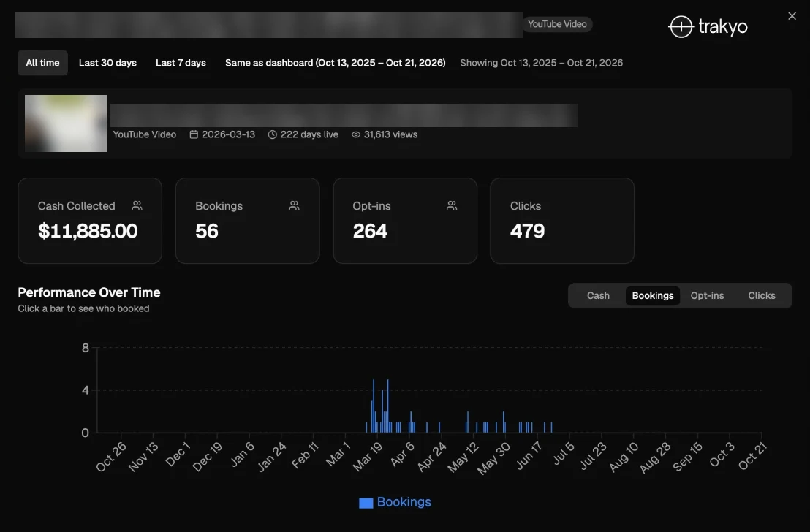Screen dimensions: 810x532
Task: Select the All time range
Action: coord(42,63)
